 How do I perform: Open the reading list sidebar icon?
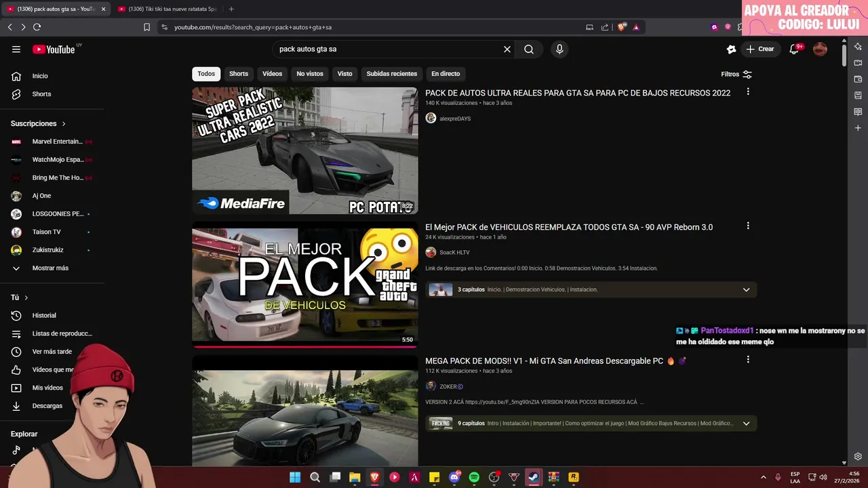click(x=858, y=111)
